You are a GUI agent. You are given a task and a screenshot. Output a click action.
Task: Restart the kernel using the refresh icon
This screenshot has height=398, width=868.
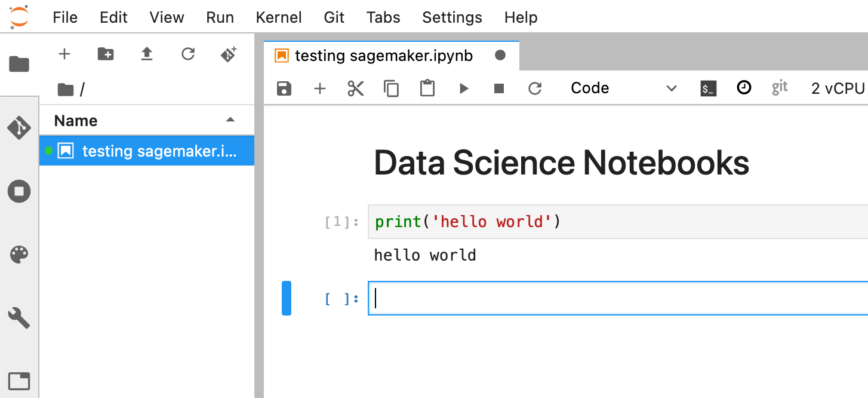pyautogui.click(x=535, y=88)
